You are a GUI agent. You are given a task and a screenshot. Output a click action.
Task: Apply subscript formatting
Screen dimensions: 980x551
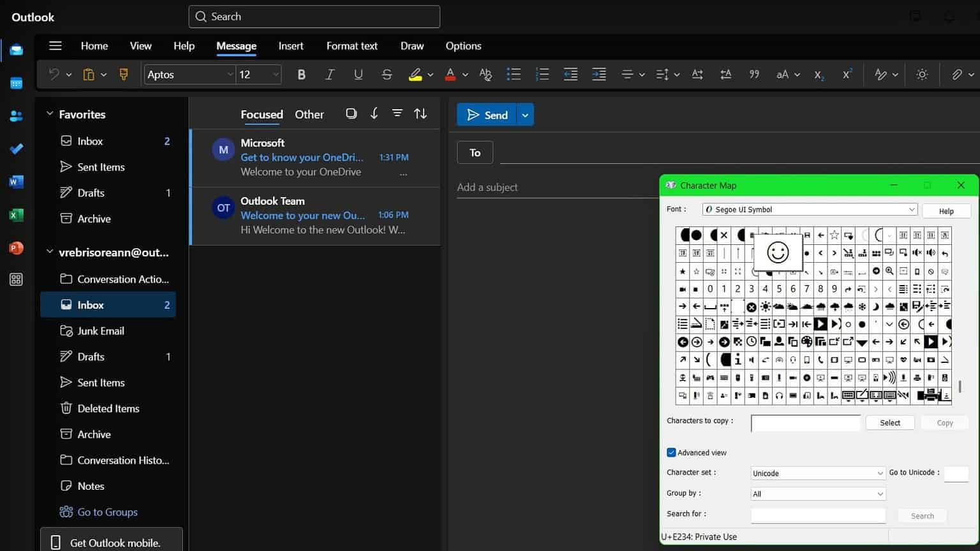pyautogui.click(x=819, y=75)
